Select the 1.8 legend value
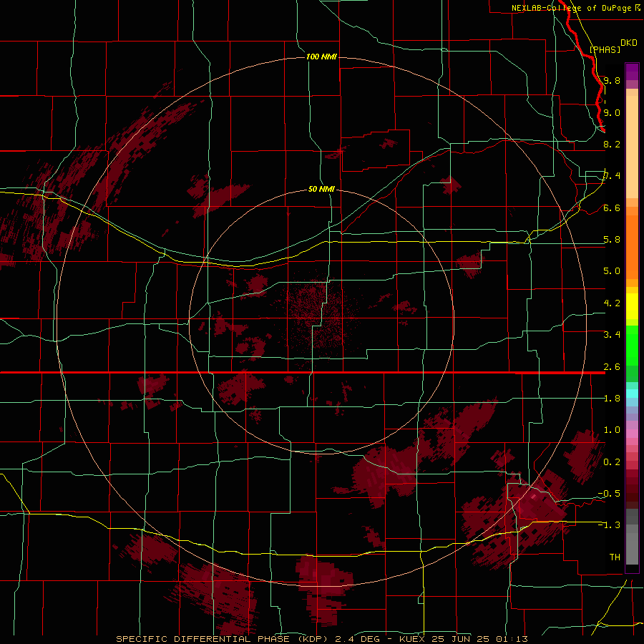This screenshot has width=644, height=644. pyautogui.click(x=612, y=399)
